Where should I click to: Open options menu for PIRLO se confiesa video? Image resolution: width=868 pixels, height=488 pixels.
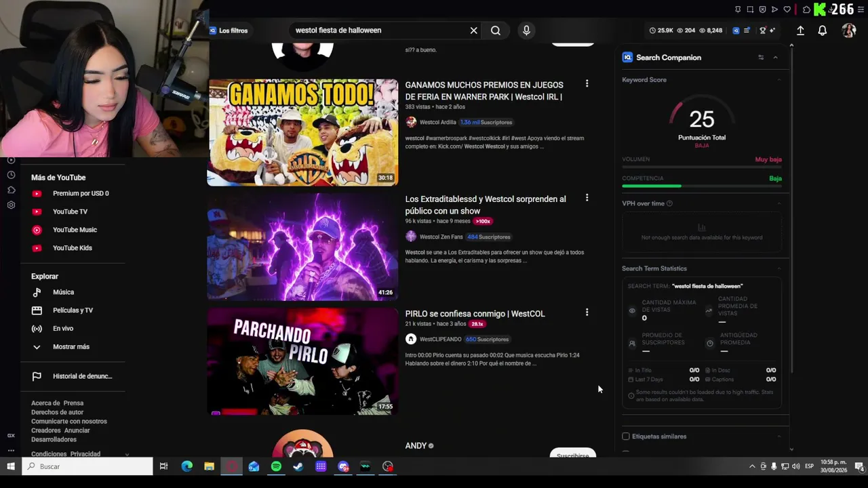[587, 312]
